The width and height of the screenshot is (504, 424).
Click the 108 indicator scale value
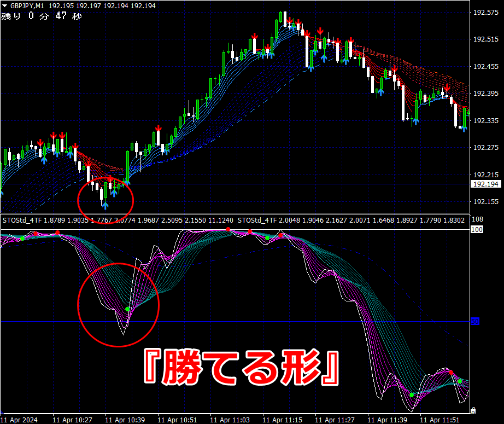tap(477, 219)
